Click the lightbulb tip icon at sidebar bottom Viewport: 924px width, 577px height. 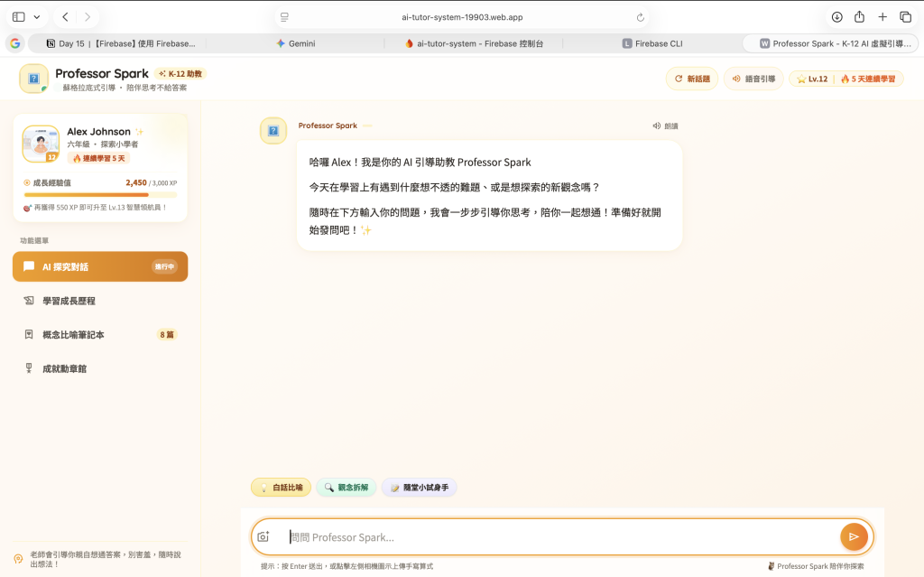[x=18, y=559]
